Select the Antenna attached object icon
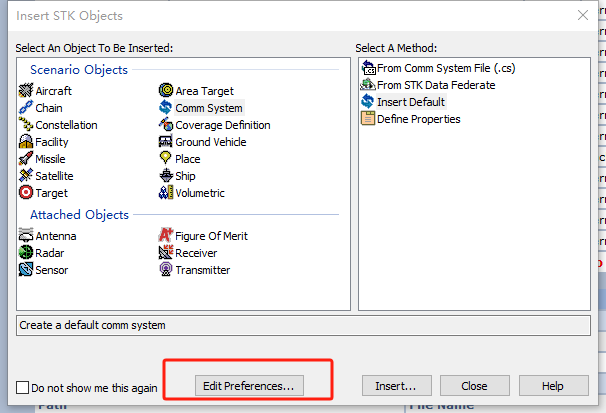The width and height of the screenshot is (606, 413). pyautogui.click(x=26, y=235)
